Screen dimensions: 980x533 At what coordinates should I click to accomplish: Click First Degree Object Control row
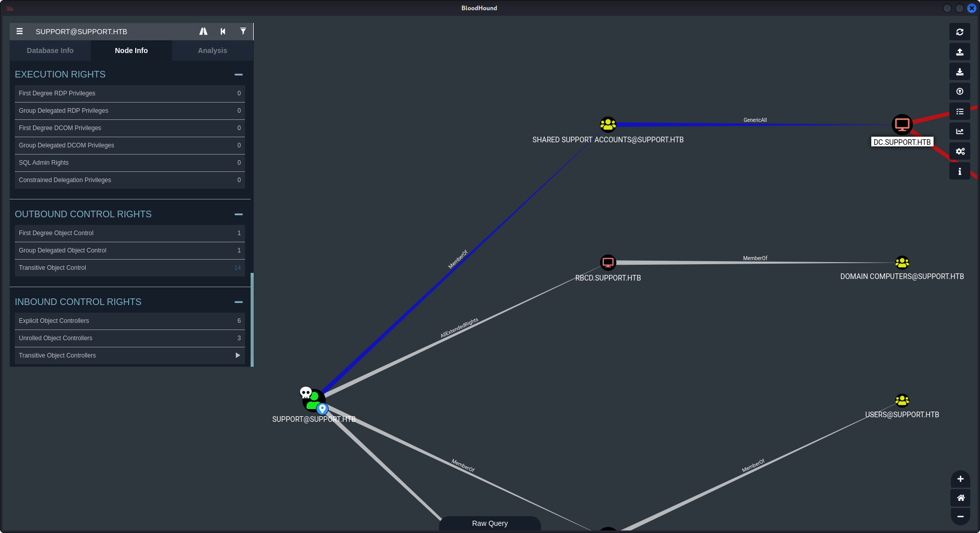click(130, 233)
